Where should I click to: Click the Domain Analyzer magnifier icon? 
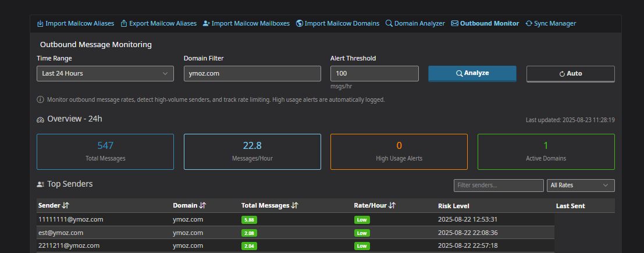coord(389,24)
